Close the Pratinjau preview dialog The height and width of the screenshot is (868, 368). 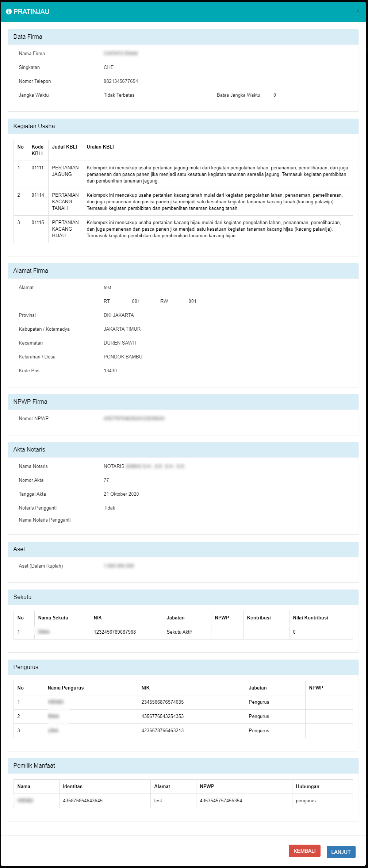(357, 12)
